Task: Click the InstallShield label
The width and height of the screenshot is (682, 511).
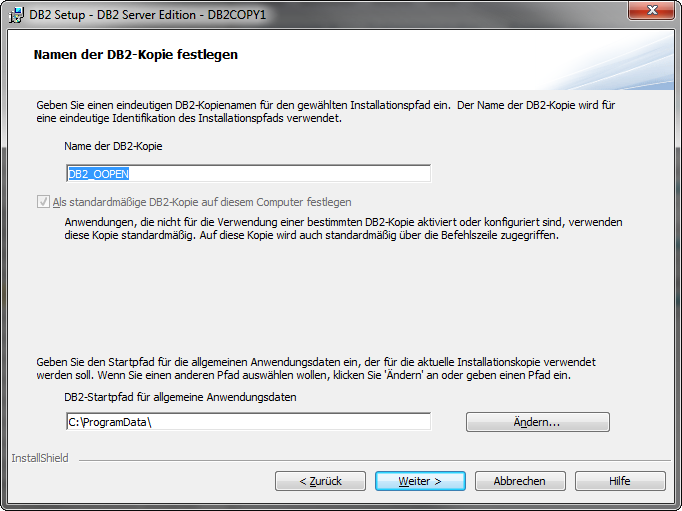Action: [40, 458]
